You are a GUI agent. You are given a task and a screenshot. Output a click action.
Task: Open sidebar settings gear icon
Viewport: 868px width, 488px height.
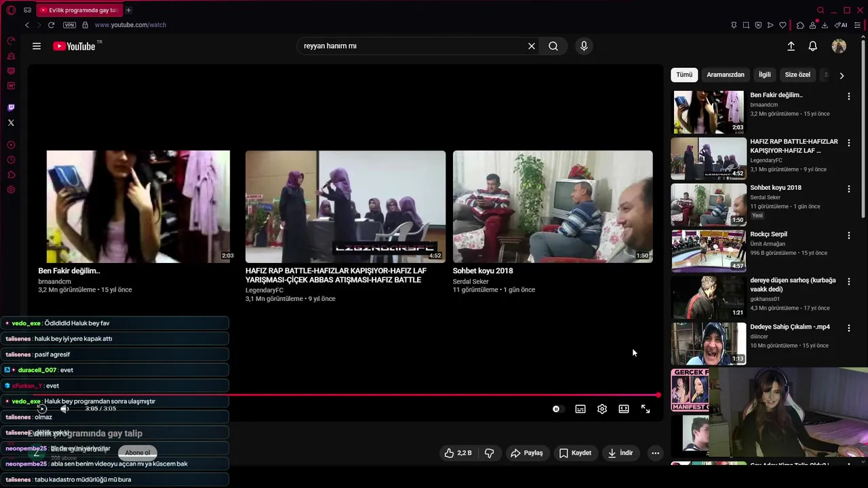[x=11, y=190]
